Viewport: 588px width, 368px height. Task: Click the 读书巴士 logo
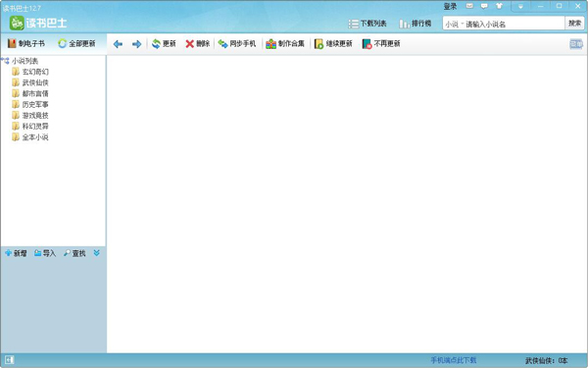(x=38, y=23)
